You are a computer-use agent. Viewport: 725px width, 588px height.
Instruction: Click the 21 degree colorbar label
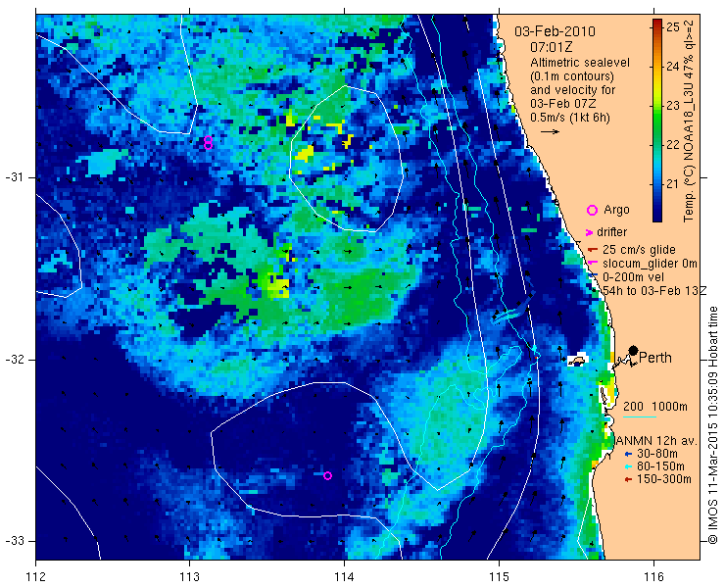click(673, 184)
